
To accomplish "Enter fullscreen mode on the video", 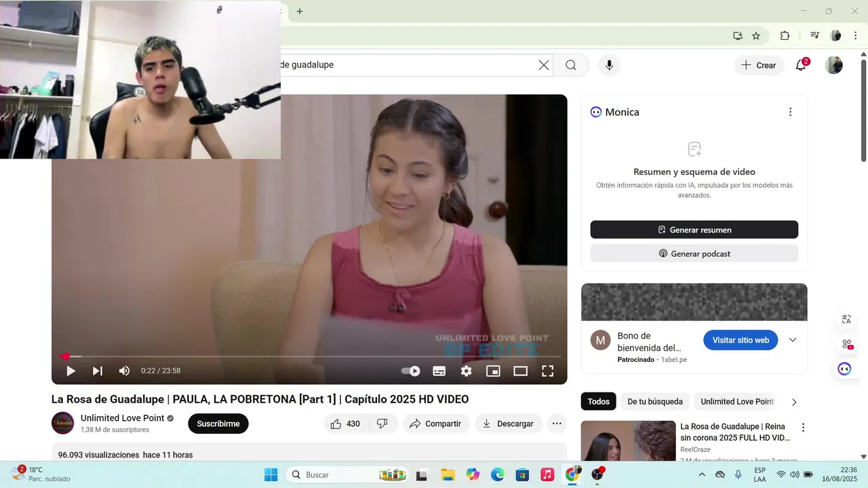I will pos(547,371).
